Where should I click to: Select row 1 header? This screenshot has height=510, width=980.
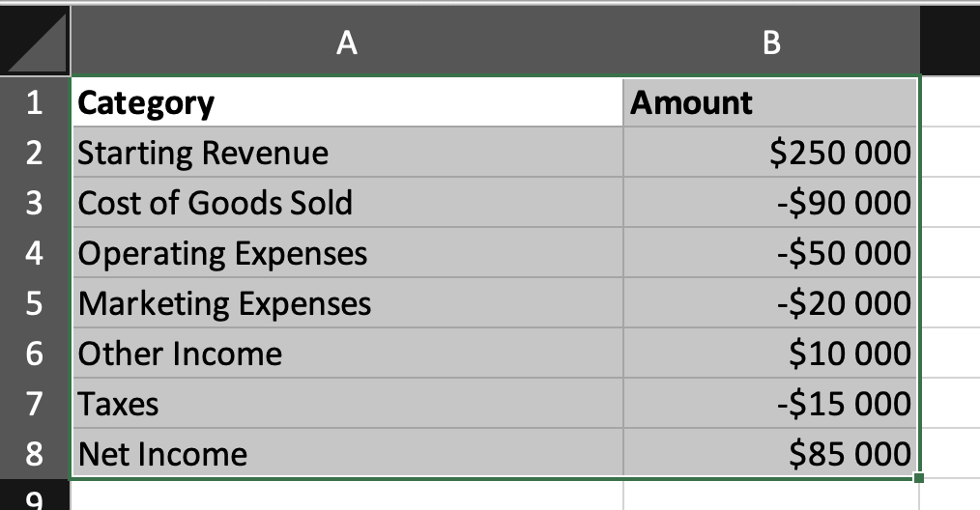[35, 102]
